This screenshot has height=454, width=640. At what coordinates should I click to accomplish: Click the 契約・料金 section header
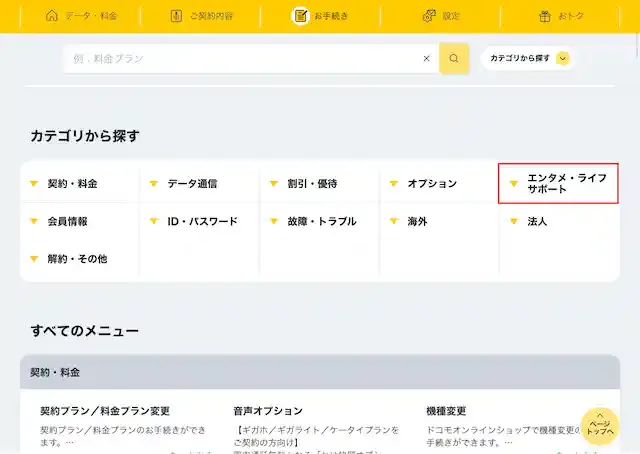(x=320, y=372)
